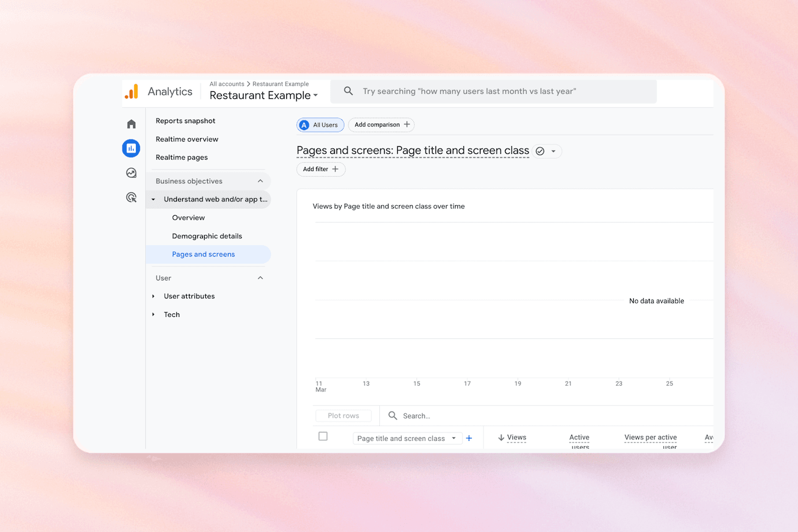The height and width of the screenshot is (532, 798).
Task: Click the Add filter button
Action: [321, 169]
